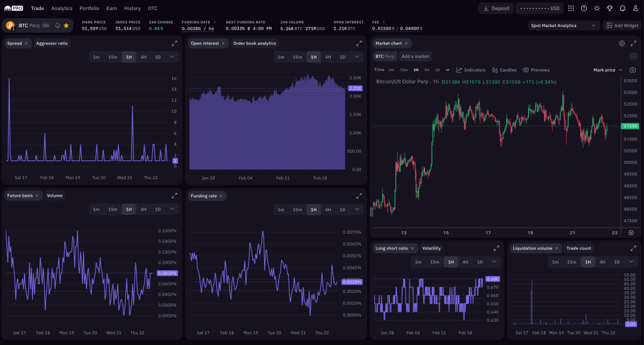
Task: Click the Add Widget button
Action: point(621,26)
